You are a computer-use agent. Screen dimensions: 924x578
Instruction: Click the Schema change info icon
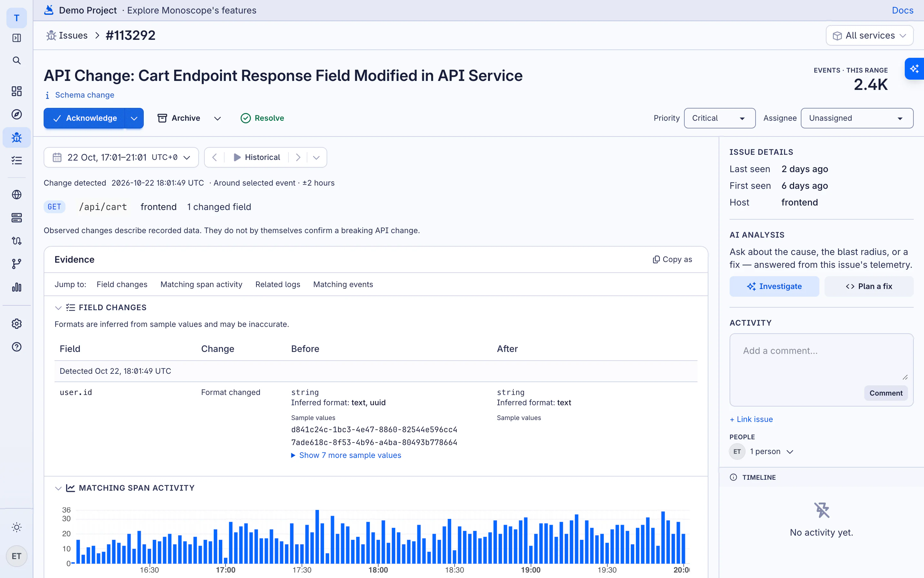47,95
